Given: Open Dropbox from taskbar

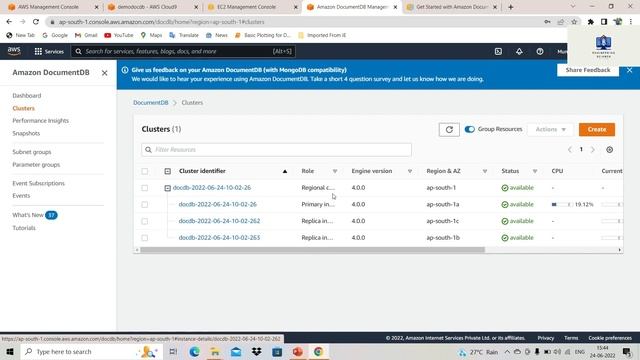Looking at the screenshot, I should coord(256,351).
